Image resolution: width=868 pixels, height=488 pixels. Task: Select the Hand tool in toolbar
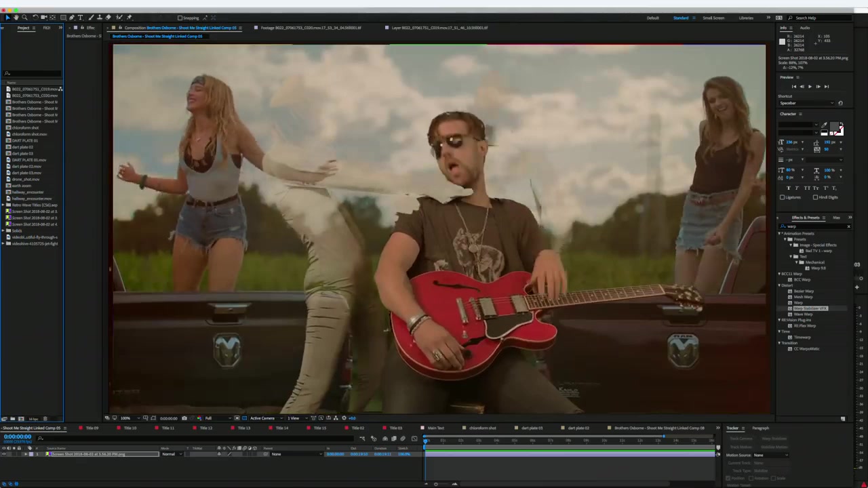pyautogui.click(x=16, y=18)
